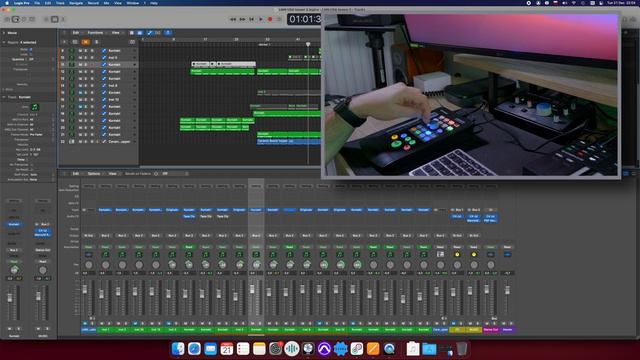Open Safari from the Dock
The height and width of the screenshot is (360, 640).
[194, 349]
